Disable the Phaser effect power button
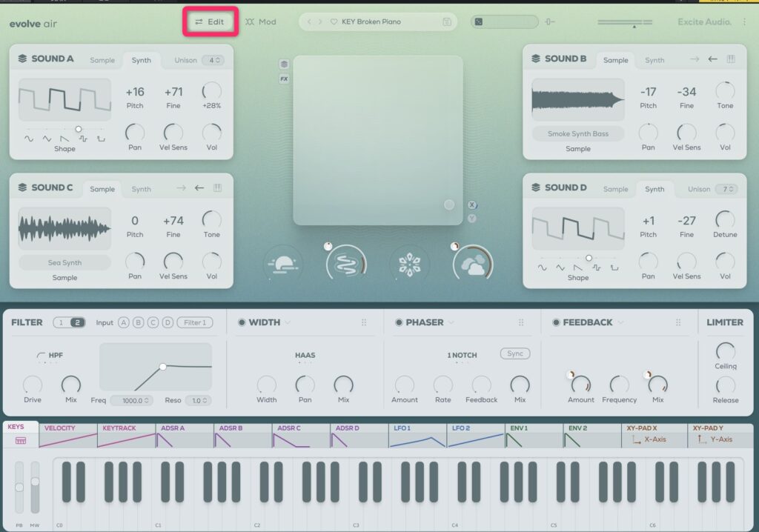 click(398, 322)
